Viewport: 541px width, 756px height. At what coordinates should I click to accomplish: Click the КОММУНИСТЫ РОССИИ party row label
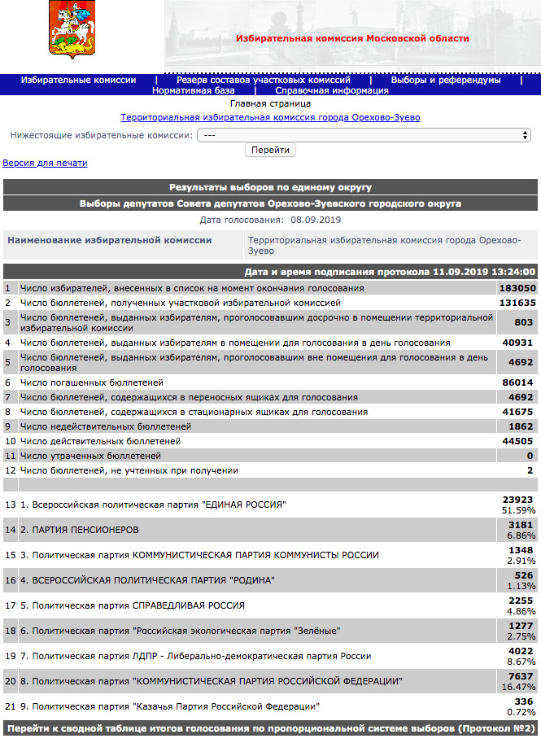click(x=199, y=556)
